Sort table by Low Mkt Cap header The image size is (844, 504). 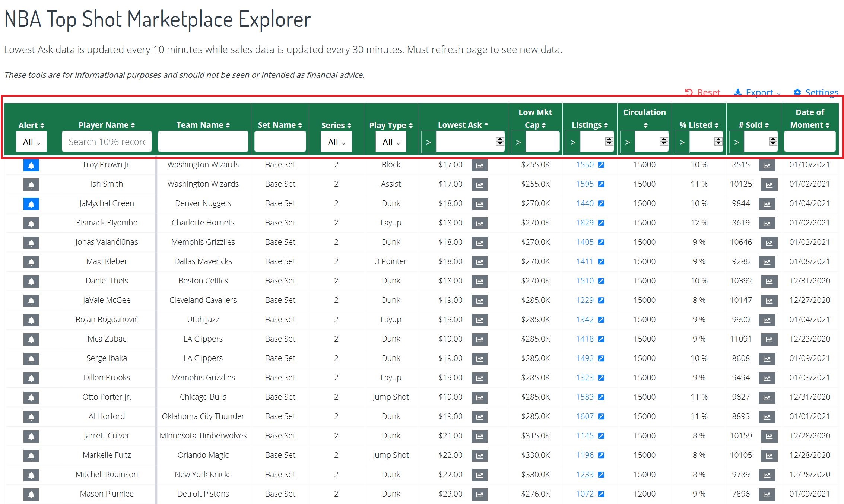535,118
